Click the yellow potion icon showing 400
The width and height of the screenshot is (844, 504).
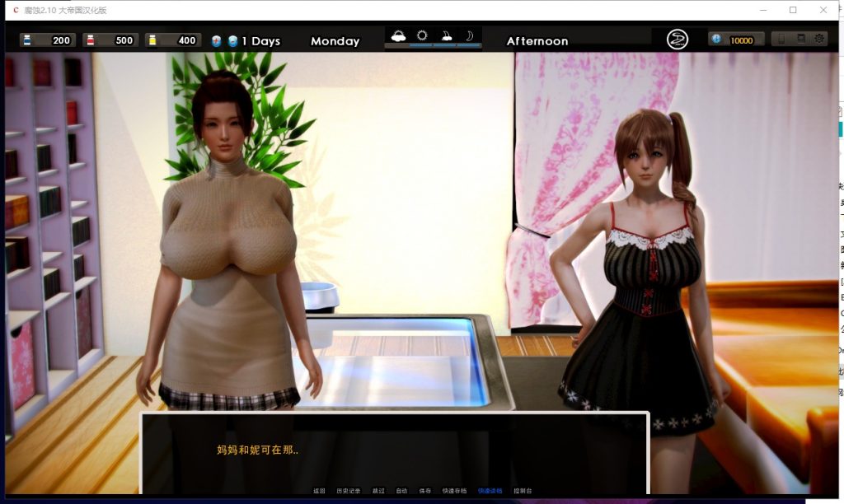point(152,40)
